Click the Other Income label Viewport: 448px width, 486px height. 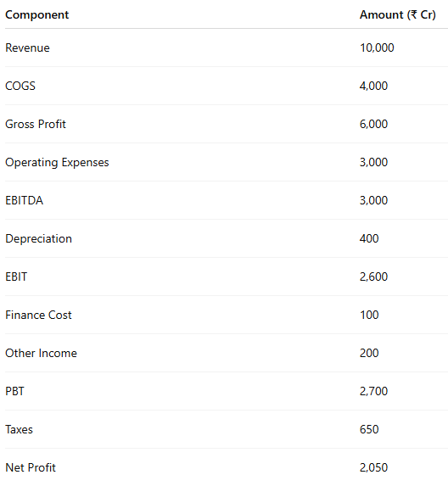click(x=41, y=353)
